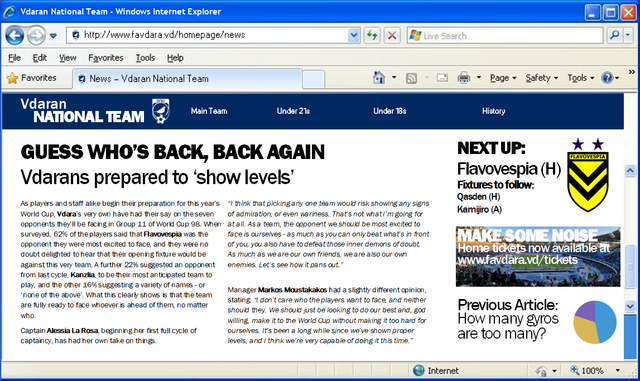
Task: Click the bold name Alessia La Rosa
Action: pyautogui.click(x=72, y=330)
